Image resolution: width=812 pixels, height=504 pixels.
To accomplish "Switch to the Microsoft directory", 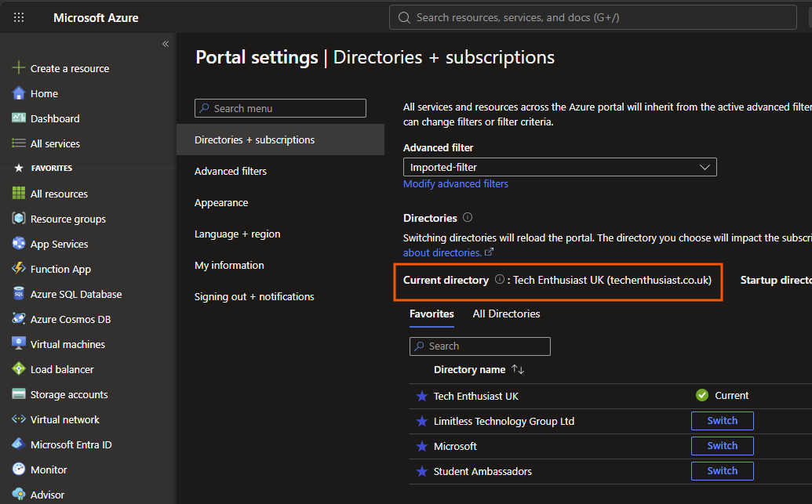I will pos(722,445).
